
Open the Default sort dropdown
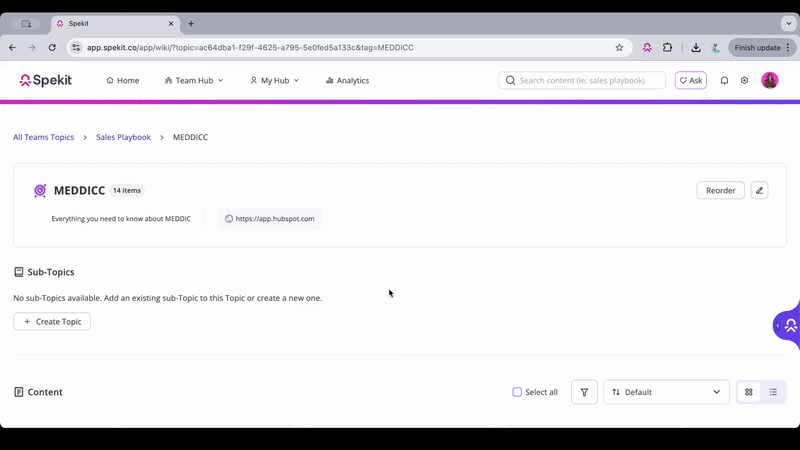click(666, 392)
